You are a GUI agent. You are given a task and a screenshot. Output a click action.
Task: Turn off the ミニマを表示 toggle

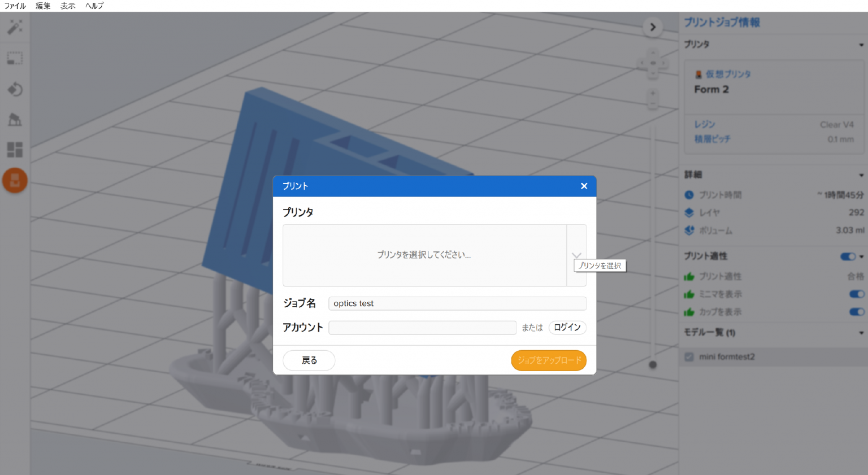click(857, 294)
